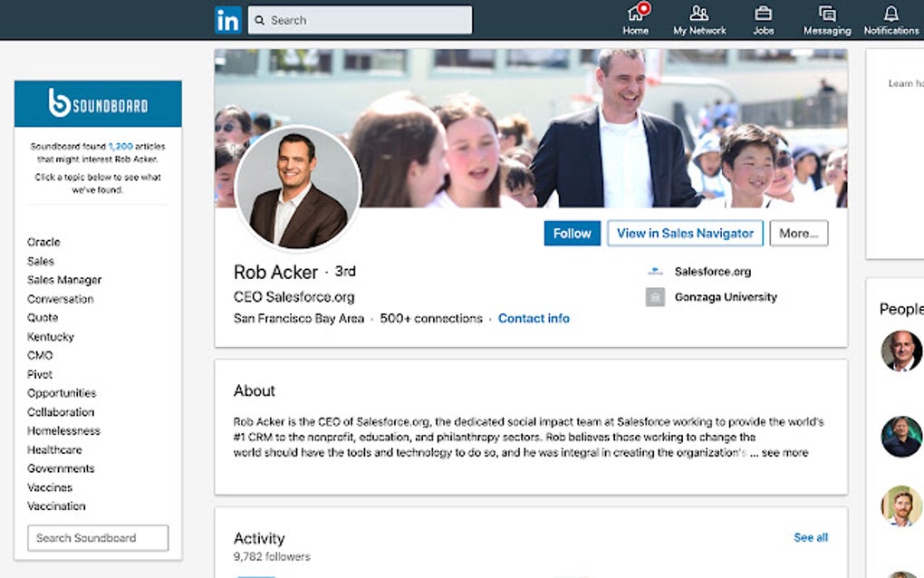Click the first person avatar under People
The height and width of the screenshot is (578, 924).
click(901, 351)
